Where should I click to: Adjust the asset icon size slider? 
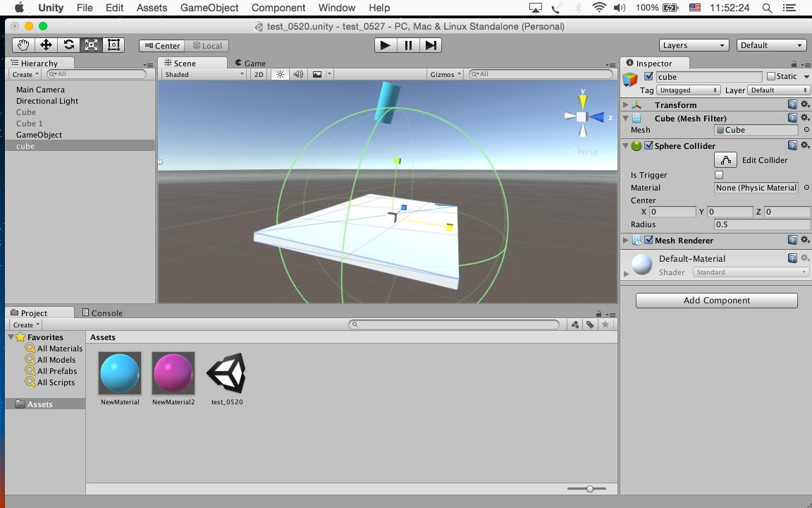click(590, 489)
